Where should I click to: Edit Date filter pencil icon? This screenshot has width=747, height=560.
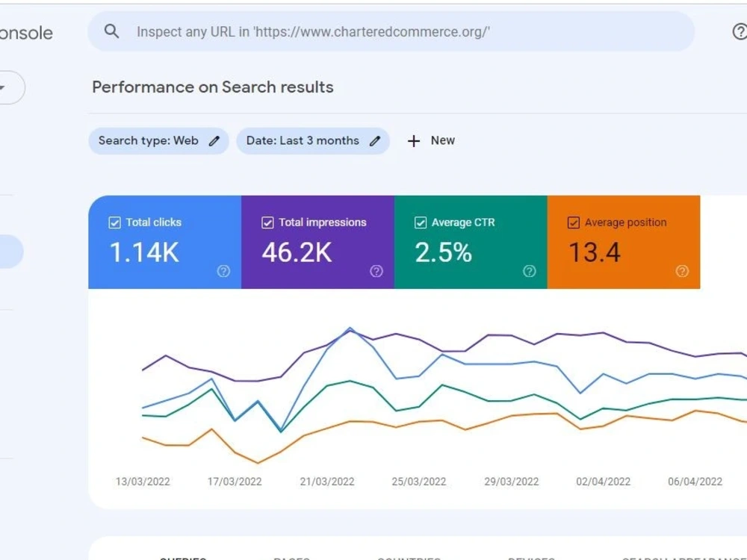(x=375, y=140)
